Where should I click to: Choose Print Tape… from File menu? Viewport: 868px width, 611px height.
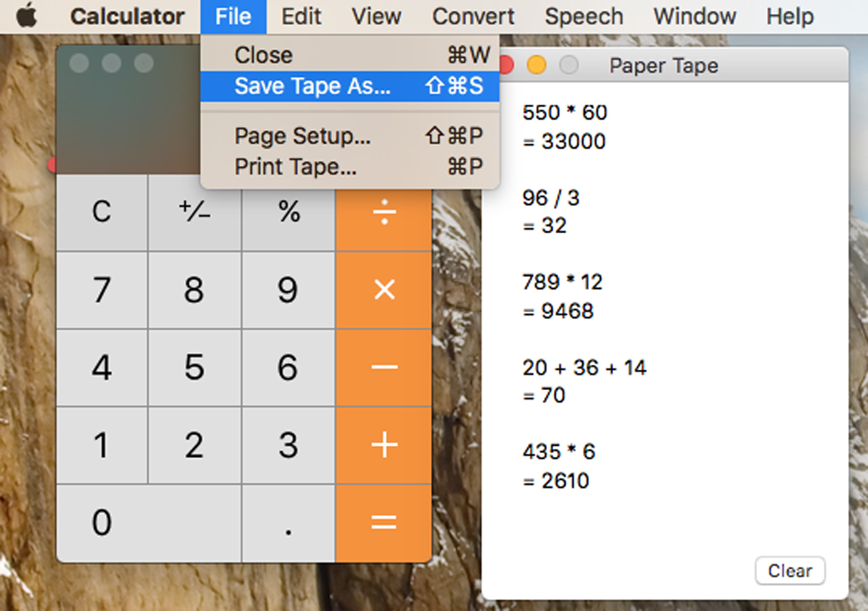[x=350, y=166]
